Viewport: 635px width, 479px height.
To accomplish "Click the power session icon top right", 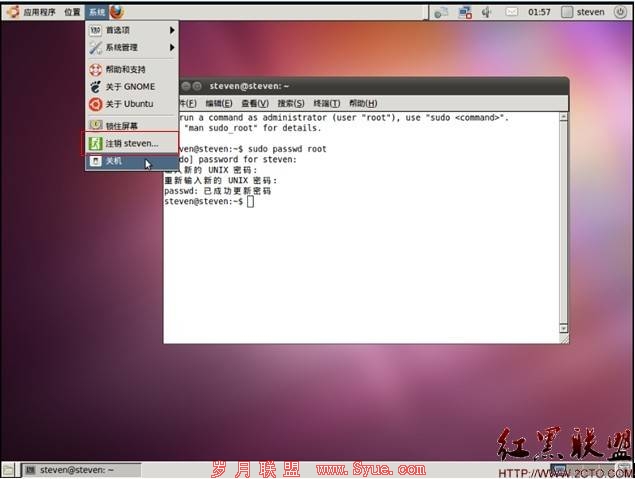I will [x=620, y=12].
